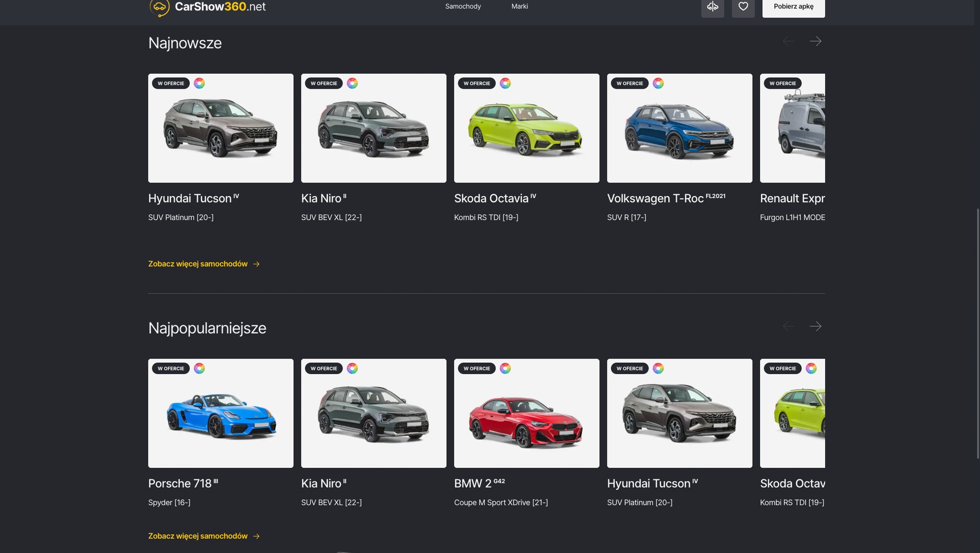The width and height of the screenshot is (980, 553).
Task: Open the blue Volkswagen T-Roc thumbnail
Action: pyautogui.click(x=680, y=128)
